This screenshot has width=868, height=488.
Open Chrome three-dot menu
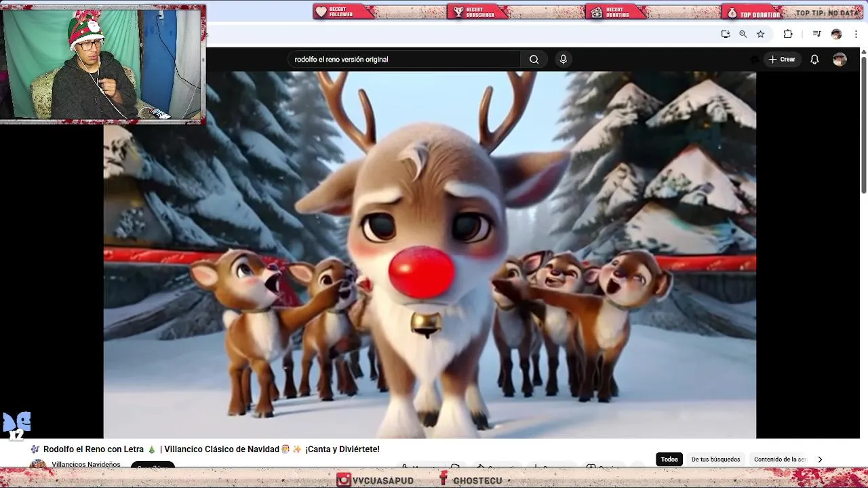(x=856, y=34)
